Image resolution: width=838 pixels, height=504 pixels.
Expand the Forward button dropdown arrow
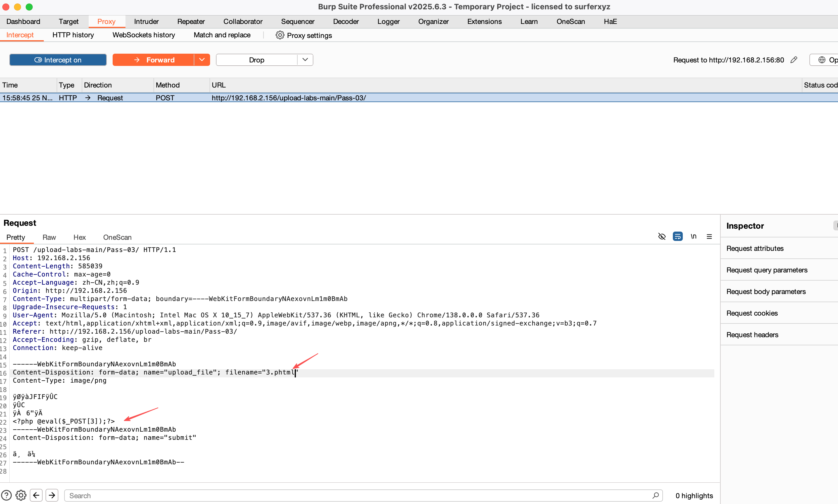202,60
